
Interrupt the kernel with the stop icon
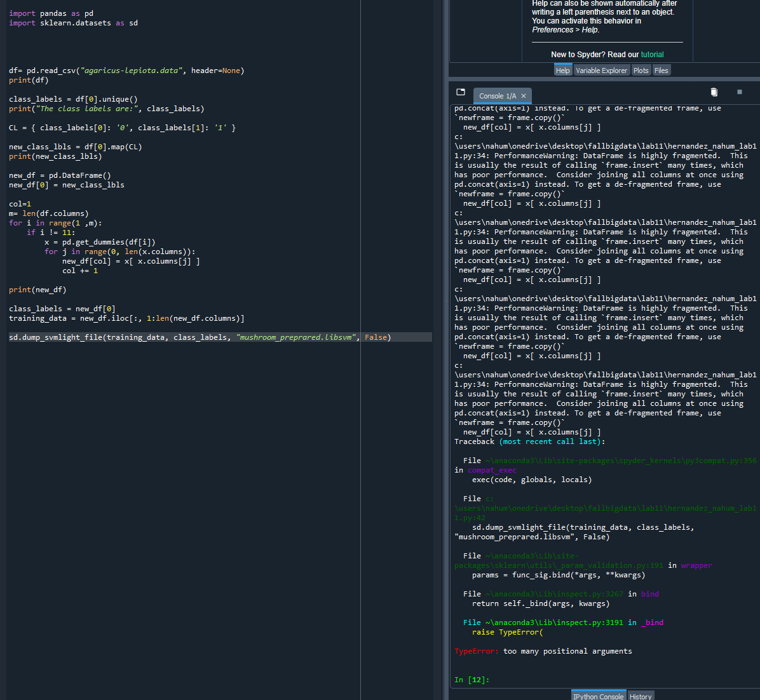pos(738,92)
